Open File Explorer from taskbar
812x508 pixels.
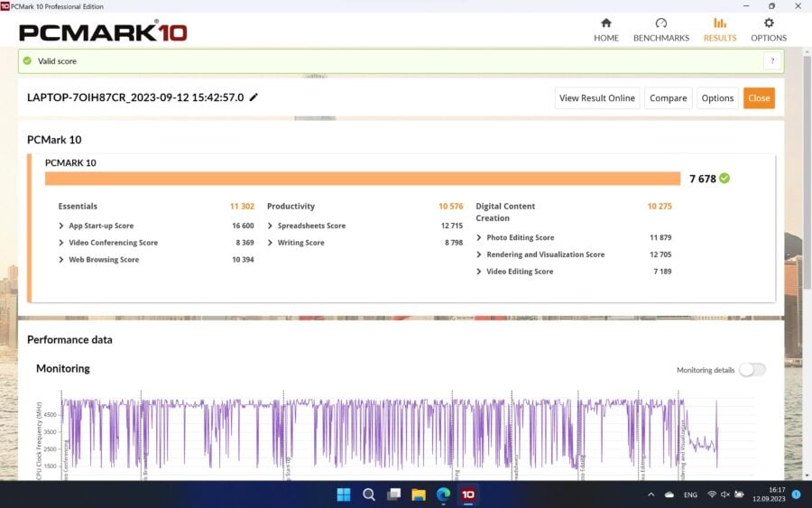tap(419, 494)
